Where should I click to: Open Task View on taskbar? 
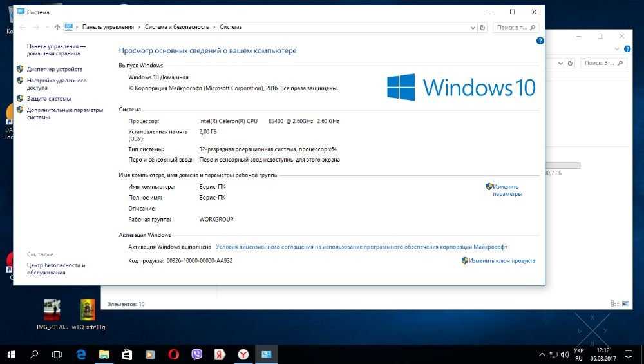57,354
